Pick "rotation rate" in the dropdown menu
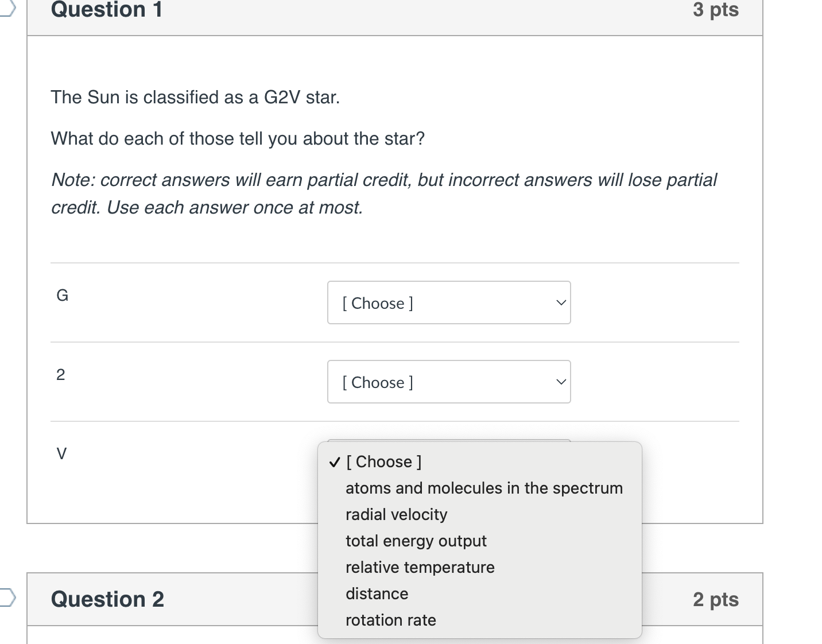This screenshot has height=644, width=822. coord(390,620)
